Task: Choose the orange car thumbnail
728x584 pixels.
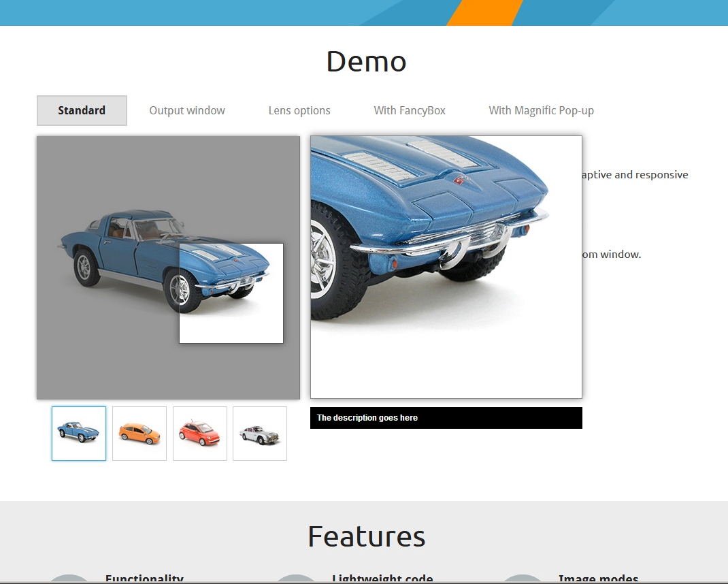Action: click(x=139, y=434)
